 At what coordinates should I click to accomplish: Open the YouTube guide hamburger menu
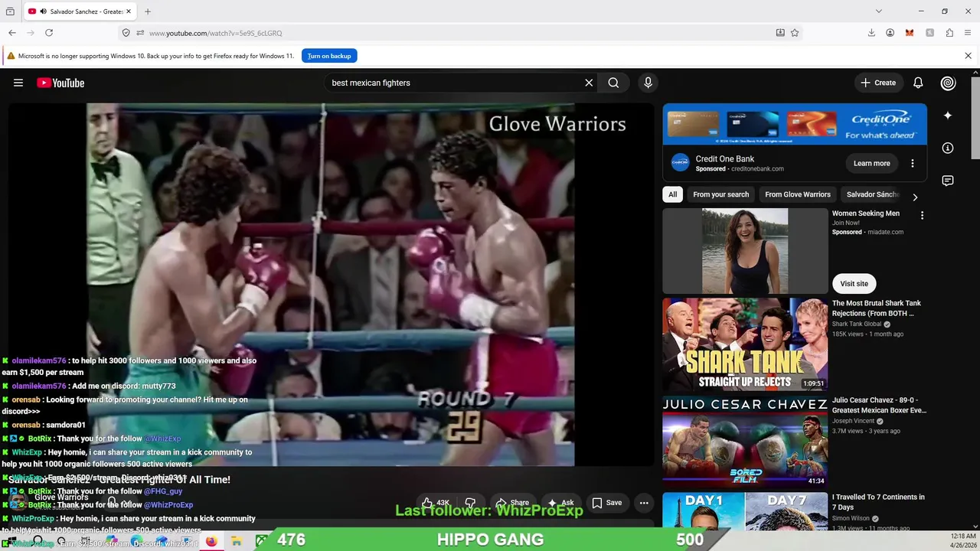18,83
